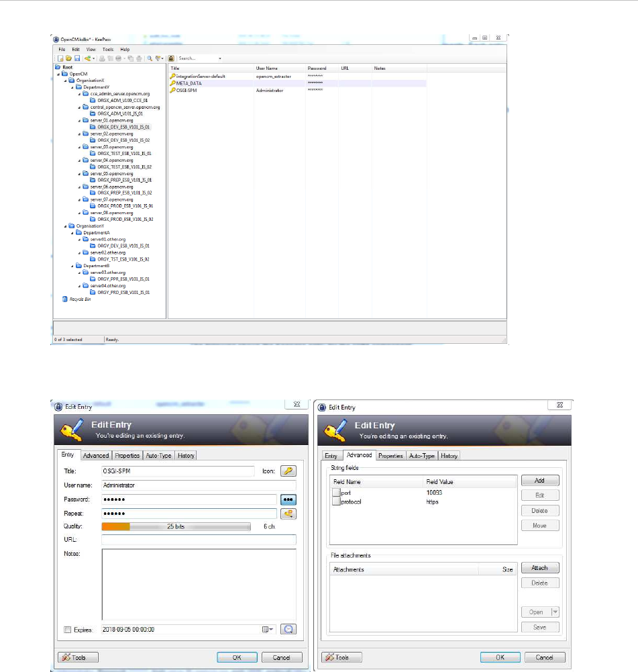Image resolution: width=638 pixels, height=672 pixels.
Task: Click the key icon of META_DATA entry
Action: (x=172, y=83)
